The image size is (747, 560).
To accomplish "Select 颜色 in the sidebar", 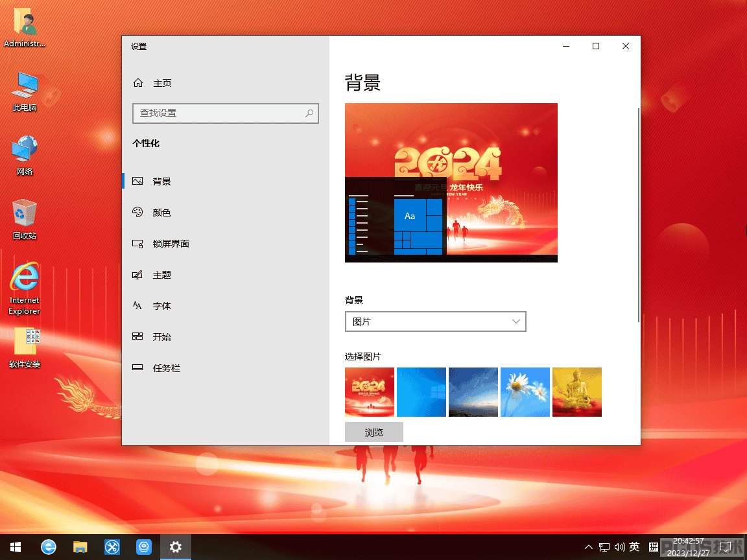I will pos(226,213).
